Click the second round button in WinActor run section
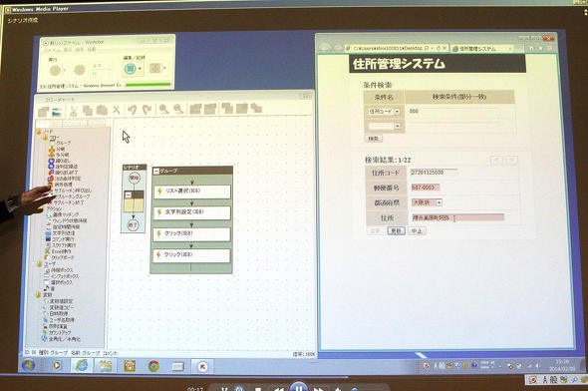 click(x=80, y=70)
